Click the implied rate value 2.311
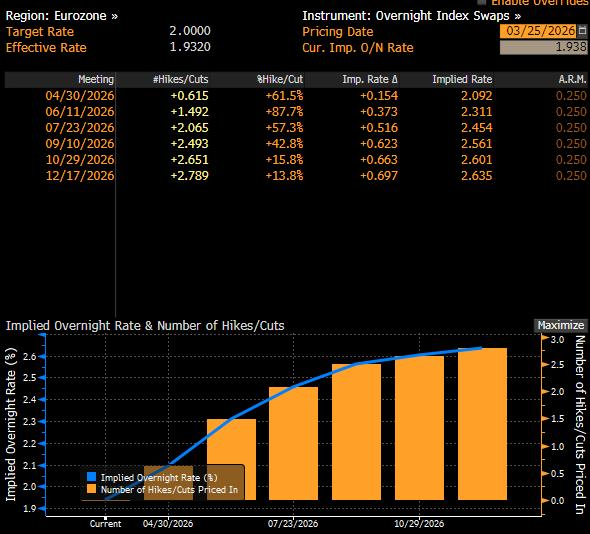 pos(477,111)
